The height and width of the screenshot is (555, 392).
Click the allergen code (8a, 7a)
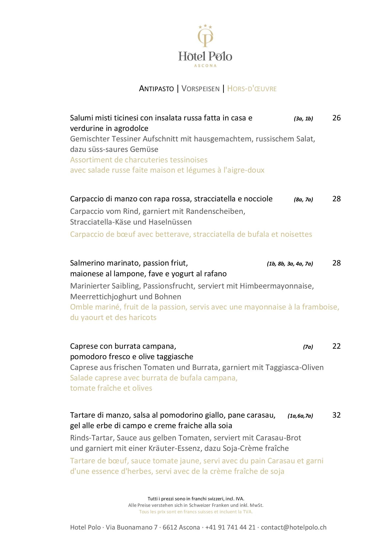pyautogui.click(x=303, y=199)
